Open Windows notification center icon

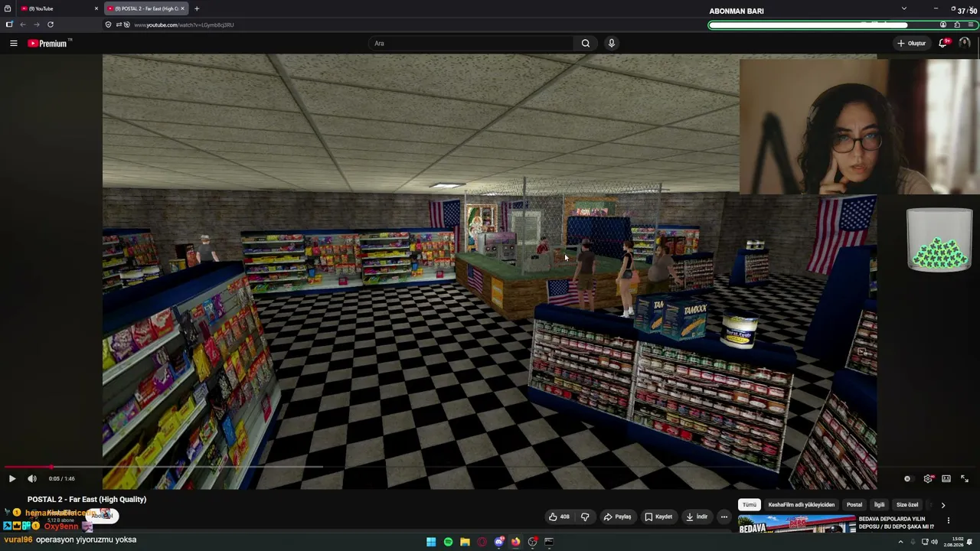click(970, 542)
